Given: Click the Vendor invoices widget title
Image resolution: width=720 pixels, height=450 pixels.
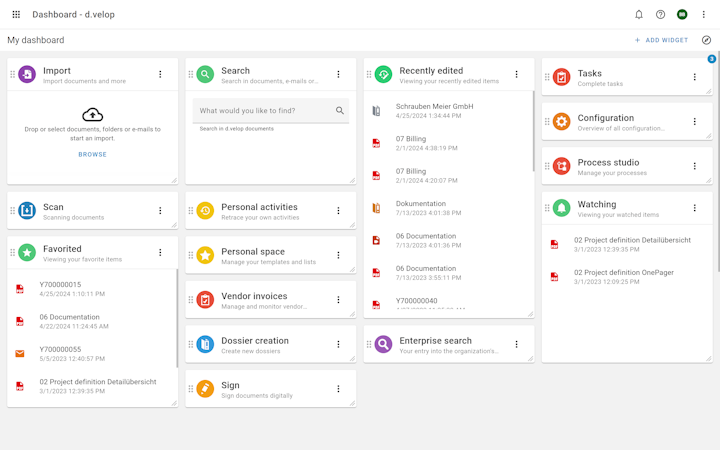Looking at the screenshot, I should tap(254, 296).
